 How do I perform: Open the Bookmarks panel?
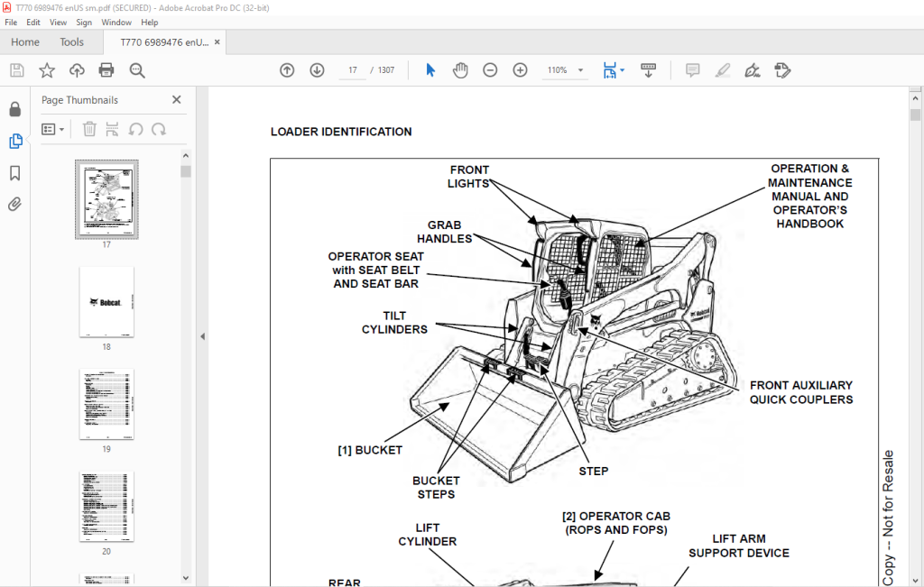(x=15, y=173)
